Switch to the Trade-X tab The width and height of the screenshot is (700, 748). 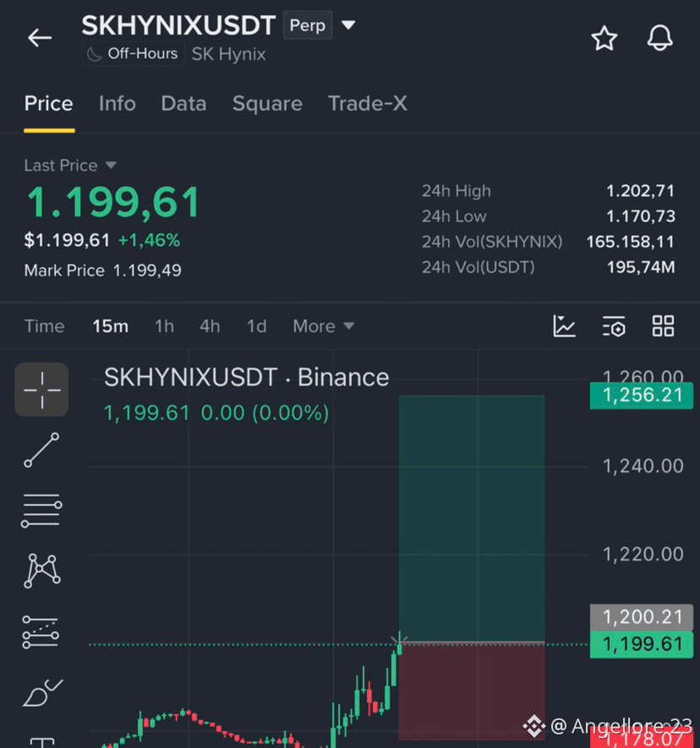[x=368, y=103]
